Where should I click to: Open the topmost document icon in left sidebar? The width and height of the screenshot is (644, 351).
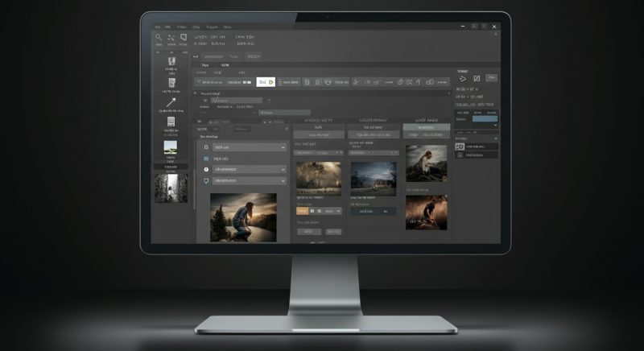pyautogui.click(x=171, y=61)
